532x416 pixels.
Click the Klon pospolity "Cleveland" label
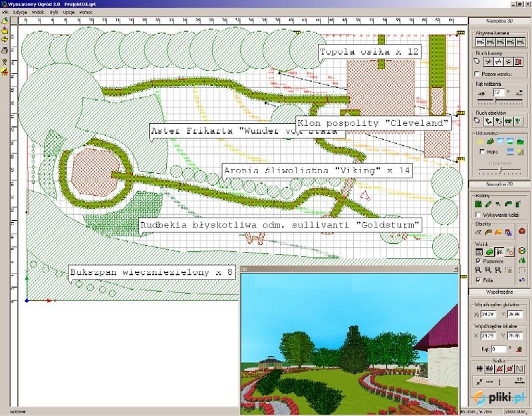tap(373, 123)
